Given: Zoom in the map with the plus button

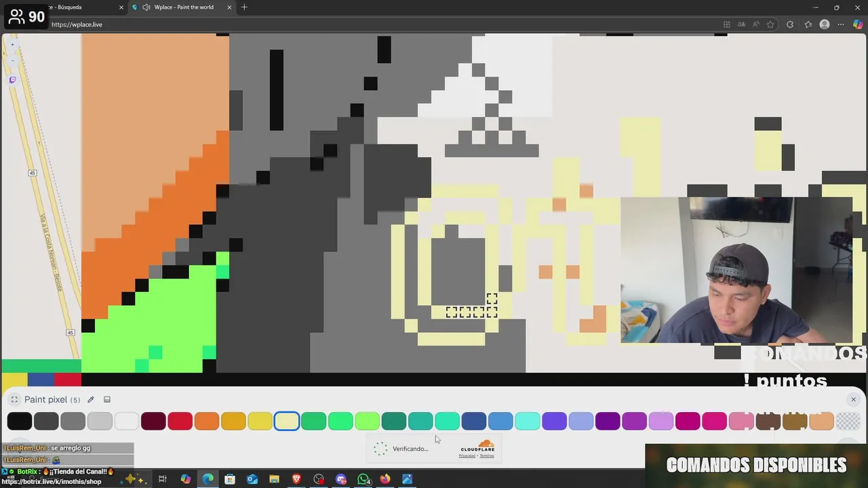Looking at the screenshot, I should point(12,45).
